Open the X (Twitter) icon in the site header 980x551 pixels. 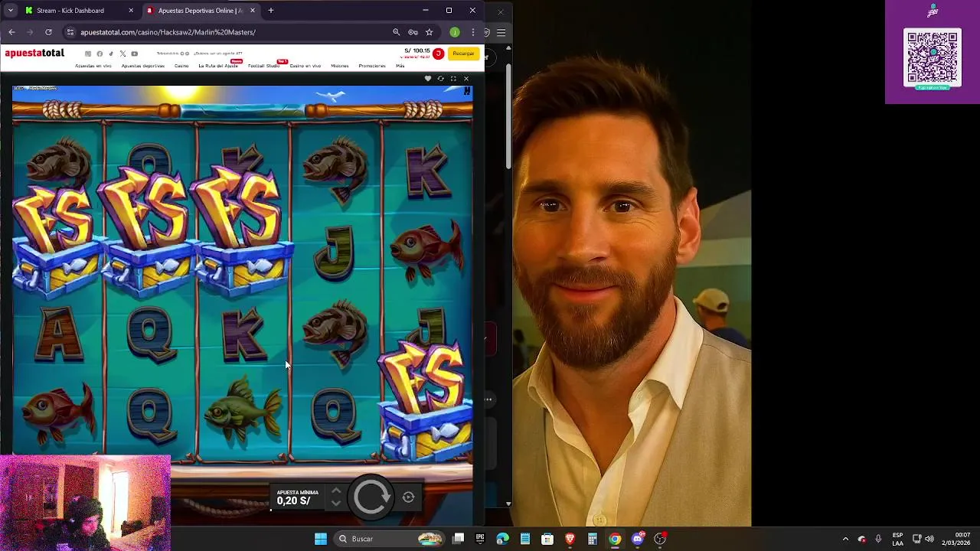tap(122, 54)
